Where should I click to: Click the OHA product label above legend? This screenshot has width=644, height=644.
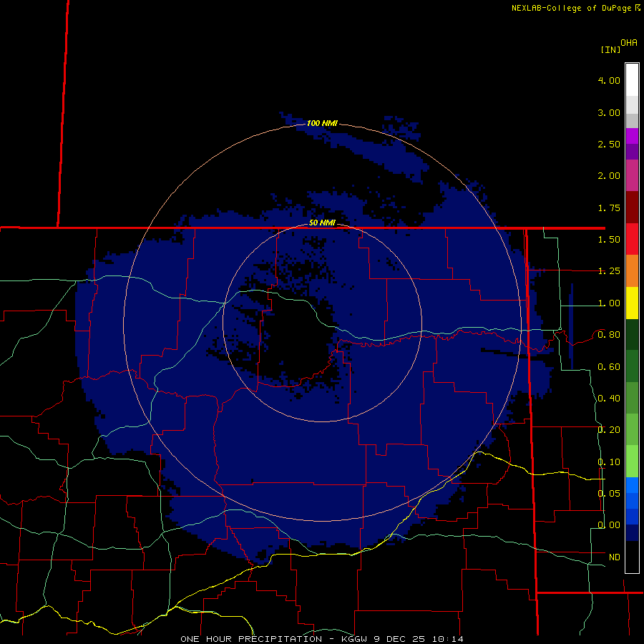coord(629,43)
